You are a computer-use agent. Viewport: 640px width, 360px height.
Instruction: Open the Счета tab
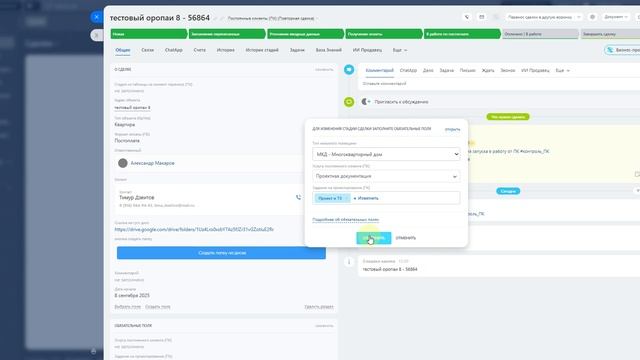[x=200, y=50]
